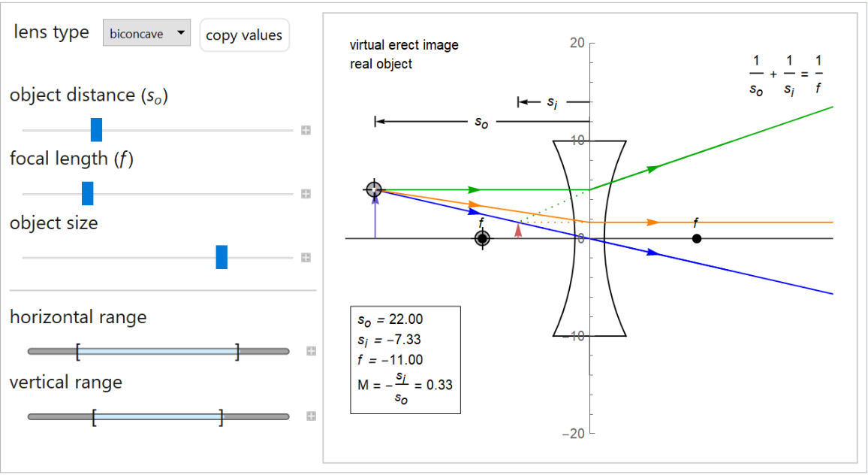Click the right bracket of vertical range
This screenshot has height=475, width=868.
(222, 416)
